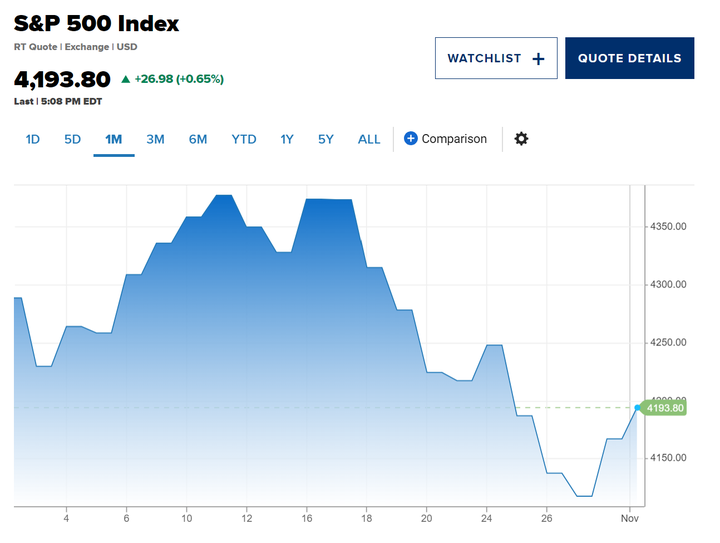The image size is (720, 543).
Task: Select the 1D time range tab
Action: click(33, 139)
